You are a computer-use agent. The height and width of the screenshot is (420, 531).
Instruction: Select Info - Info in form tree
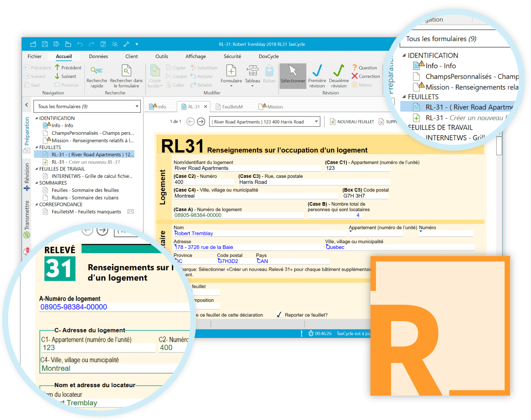58,126
